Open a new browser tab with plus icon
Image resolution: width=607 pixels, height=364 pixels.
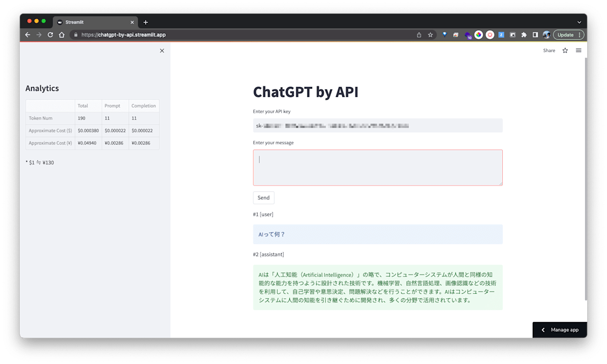click(x=146, y=22)
